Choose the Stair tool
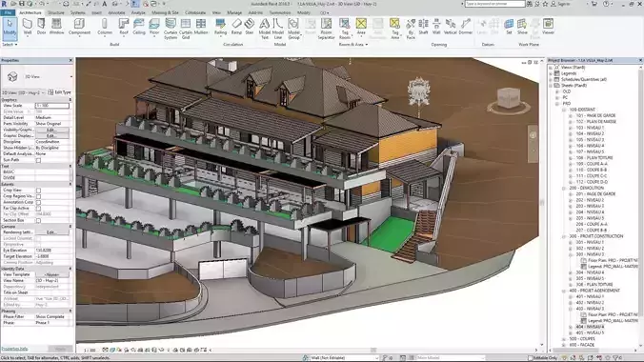Screen dimensions: 644x362 tap(250, 27)
